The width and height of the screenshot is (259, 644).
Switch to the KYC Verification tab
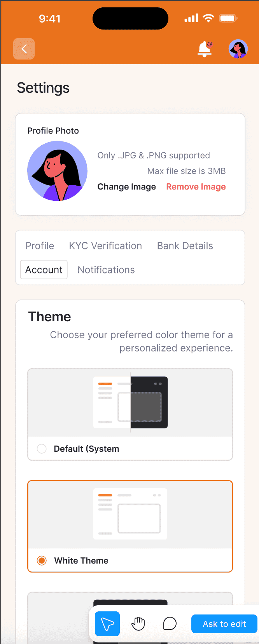pyautogui.click(x=105, y=246)
